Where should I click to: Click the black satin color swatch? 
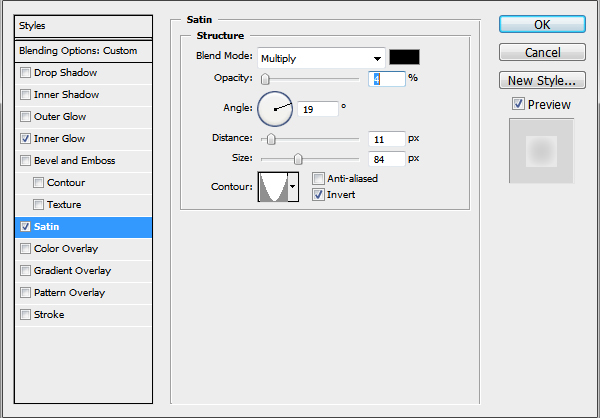(x=404, y=57)
